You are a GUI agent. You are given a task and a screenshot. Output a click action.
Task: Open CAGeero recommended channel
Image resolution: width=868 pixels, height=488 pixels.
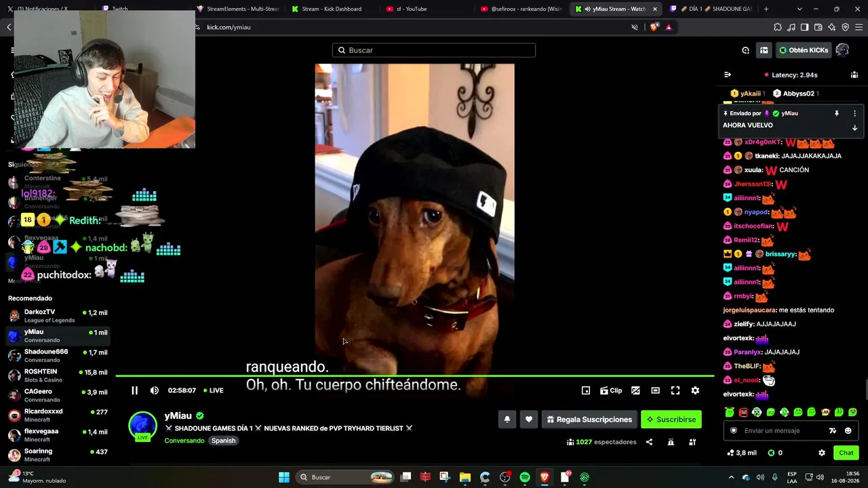pos(58,395)
